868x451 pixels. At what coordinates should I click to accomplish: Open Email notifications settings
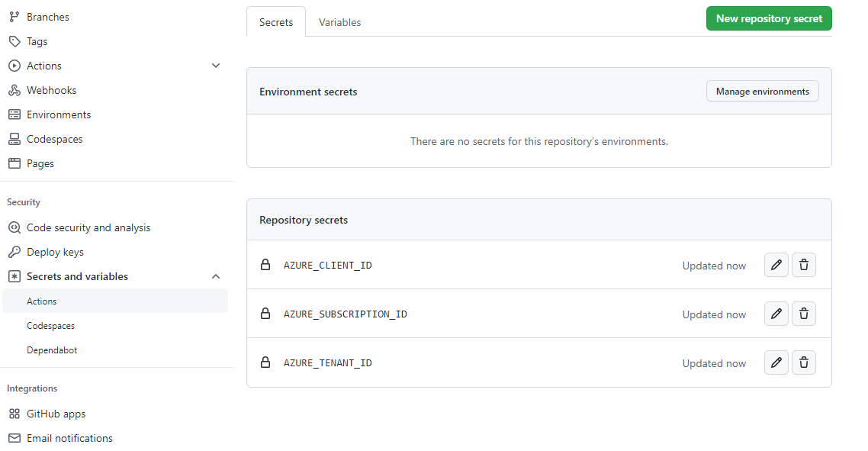69,438
